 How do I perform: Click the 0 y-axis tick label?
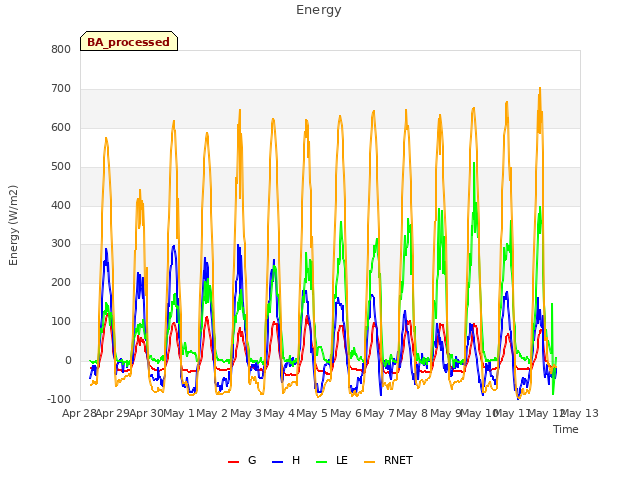coord(68,361)
